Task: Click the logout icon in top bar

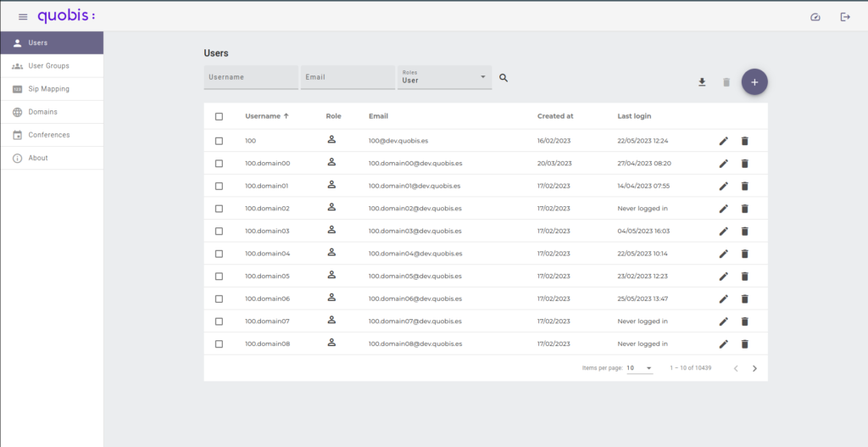Action: [845, 17]
